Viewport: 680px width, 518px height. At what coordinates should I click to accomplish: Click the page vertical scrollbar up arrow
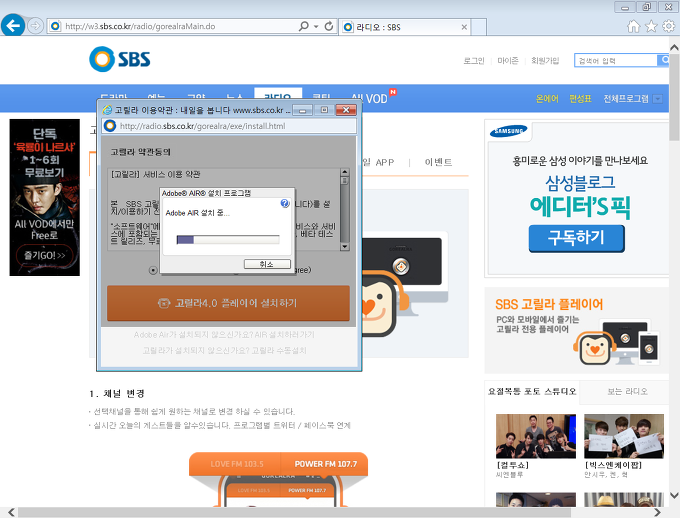[674, 47]
